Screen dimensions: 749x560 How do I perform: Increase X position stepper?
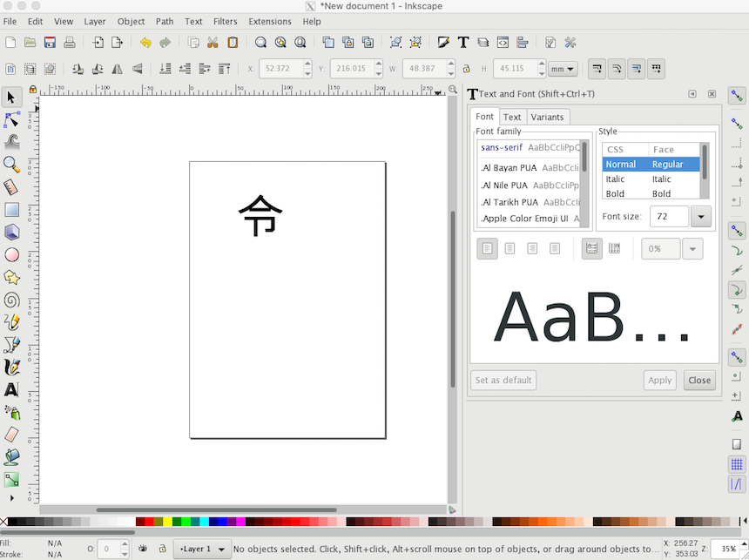[x=307, y=64]
